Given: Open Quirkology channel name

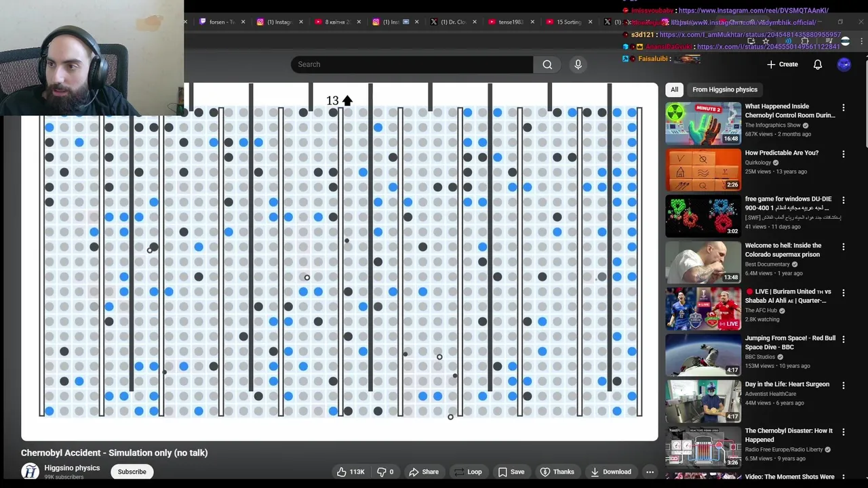Looking at the screenshot, I should coord(757,163).
